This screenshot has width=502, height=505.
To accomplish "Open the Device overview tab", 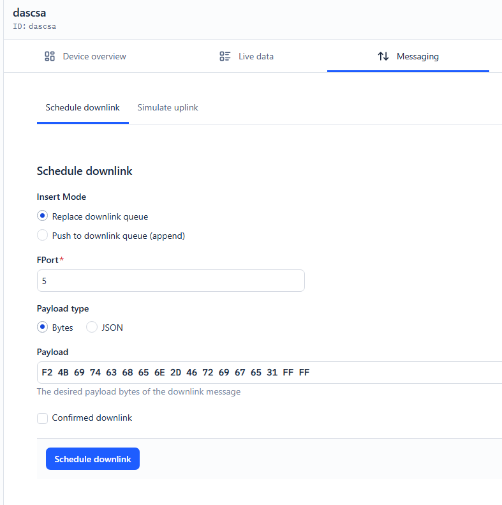I will [85, 56].
